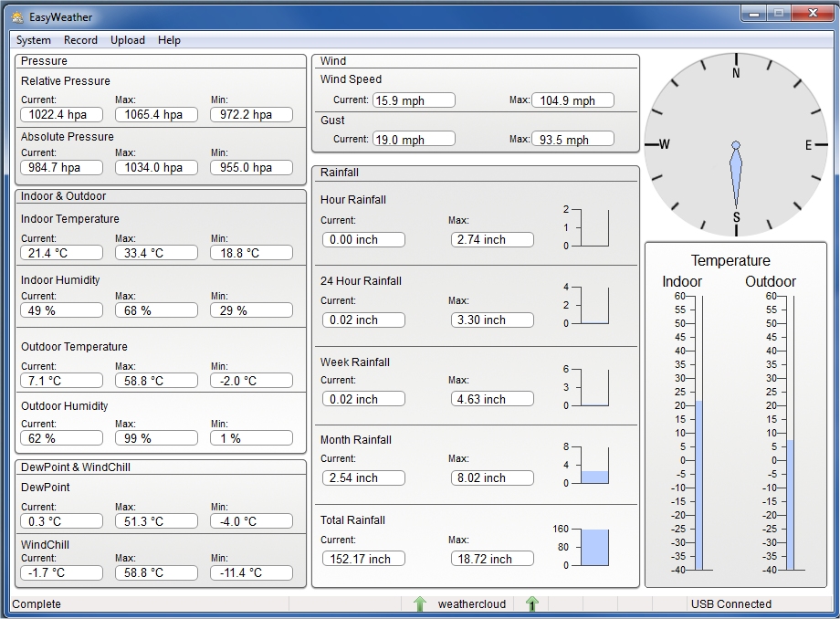Open the System menu
This screenshot has width=840, height=619.
[x=34, y=40]
